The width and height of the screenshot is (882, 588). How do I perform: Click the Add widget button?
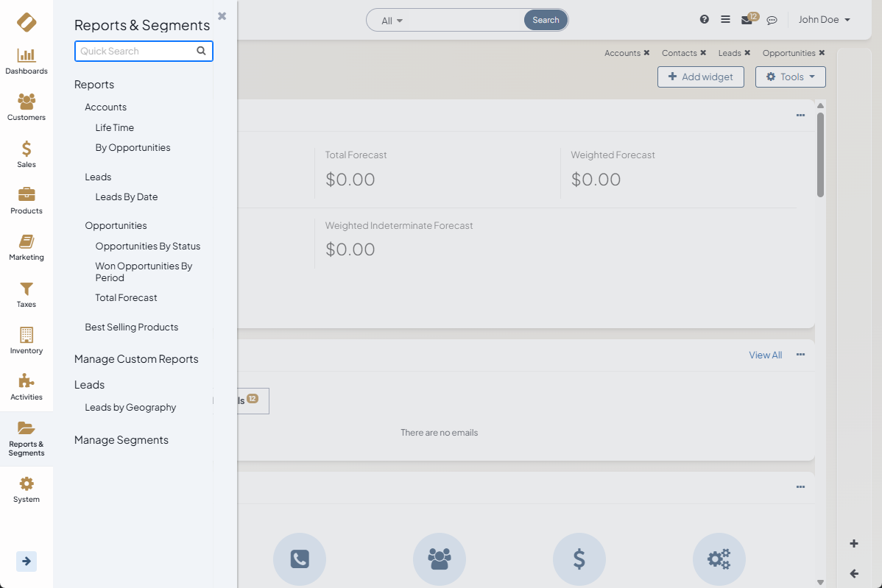point(700,77)
